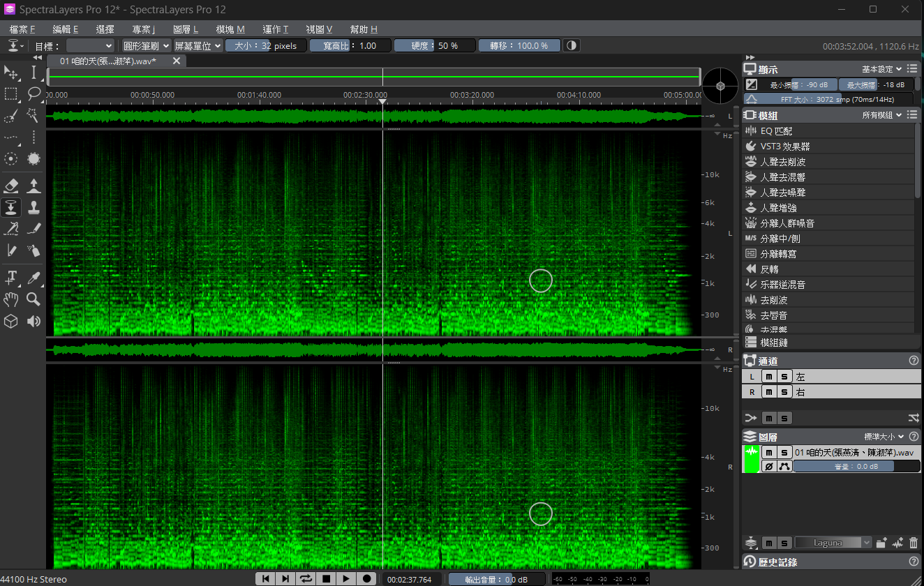Open the 檔案 F menu

coord(22,29)
